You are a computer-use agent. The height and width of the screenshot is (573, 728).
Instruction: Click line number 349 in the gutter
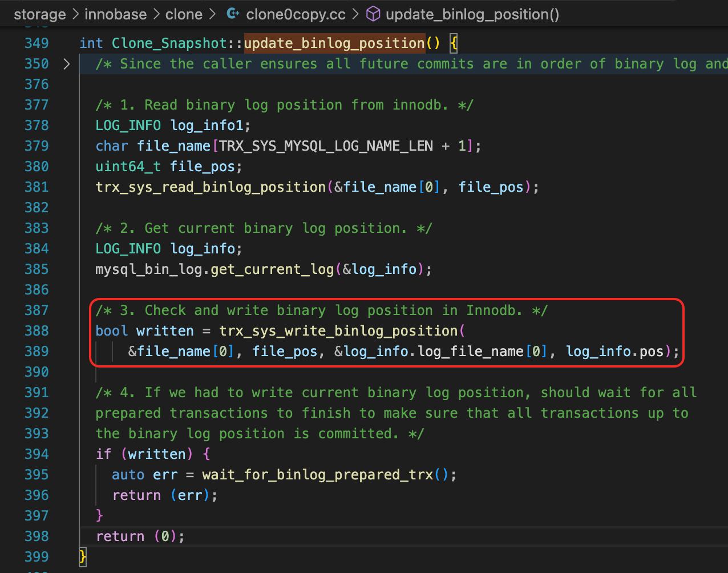tap(37, 43)
